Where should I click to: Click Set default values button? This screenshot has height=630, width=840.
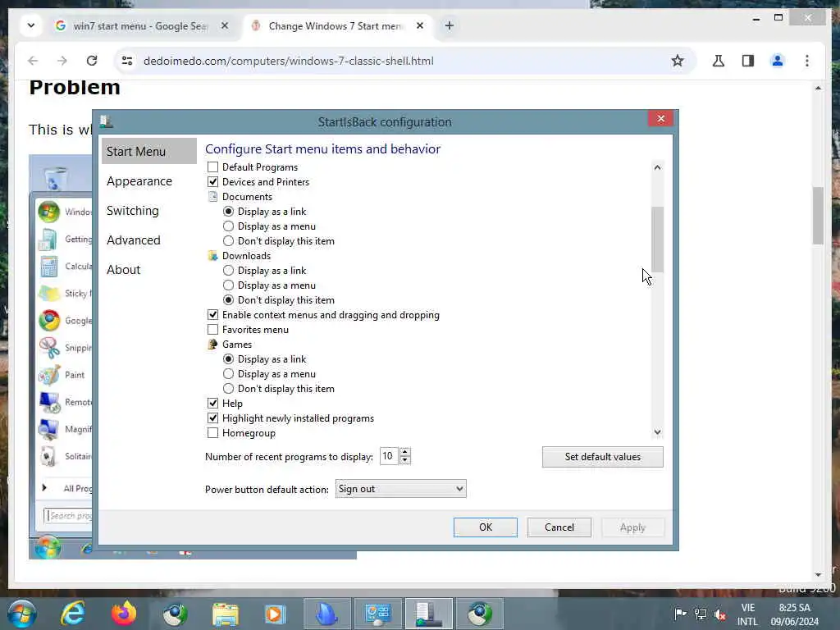[x=603, y=457]
